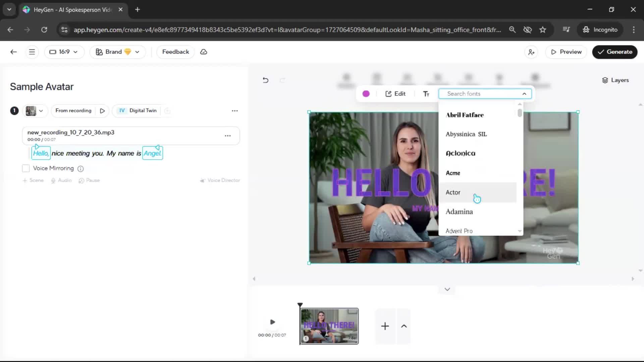The width and height of the screenshot is (644, 362).
Task: Open the hamburger menu icon
Action: (x=32, y=52)
